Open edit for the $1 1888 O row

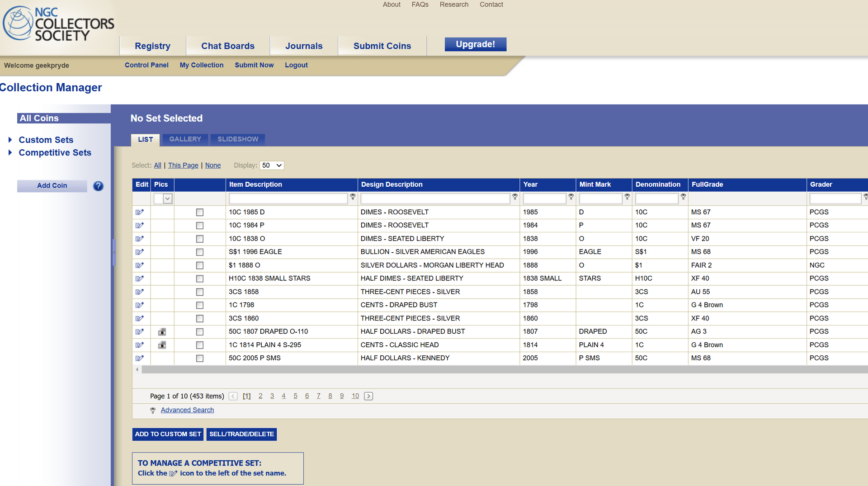tap(139, 265)
